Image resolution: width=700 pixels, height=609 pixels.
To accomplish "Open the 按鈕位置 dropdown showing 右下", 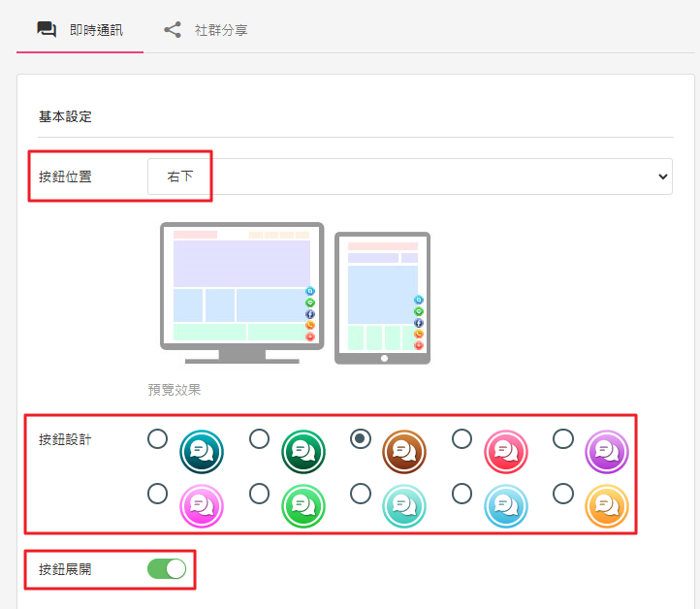I will point(410,176).
